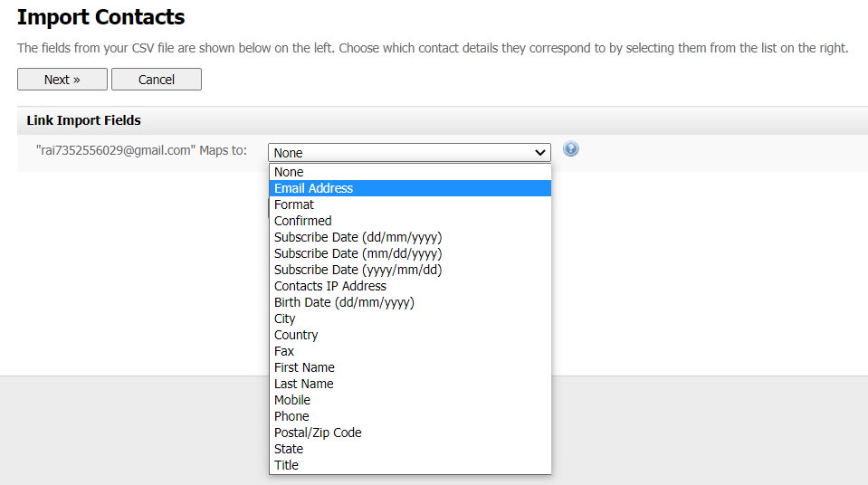The height and width of the screenshot is (485, 868).
Task: Choose City from the list
Action: 410,319
